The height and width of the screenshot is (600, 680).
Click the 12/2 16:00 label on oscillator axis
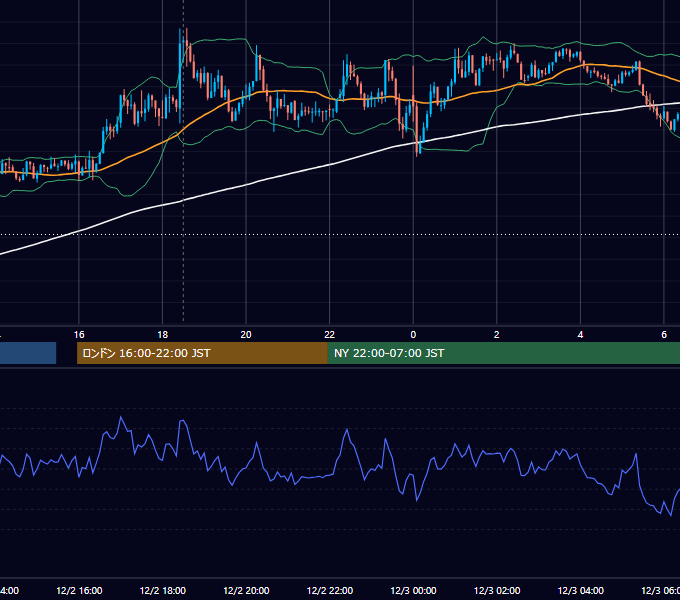pos(79,590)
